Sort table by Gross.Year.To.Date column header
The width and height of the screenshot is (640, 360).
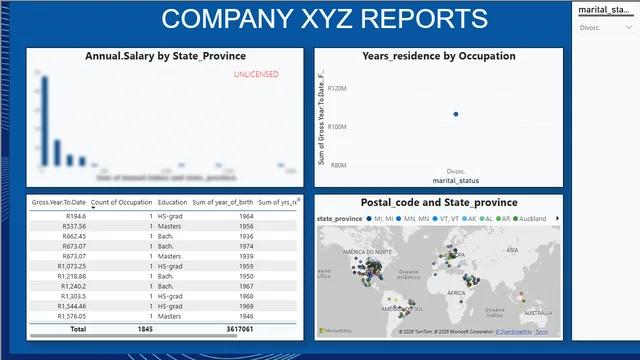pos(59,202)
